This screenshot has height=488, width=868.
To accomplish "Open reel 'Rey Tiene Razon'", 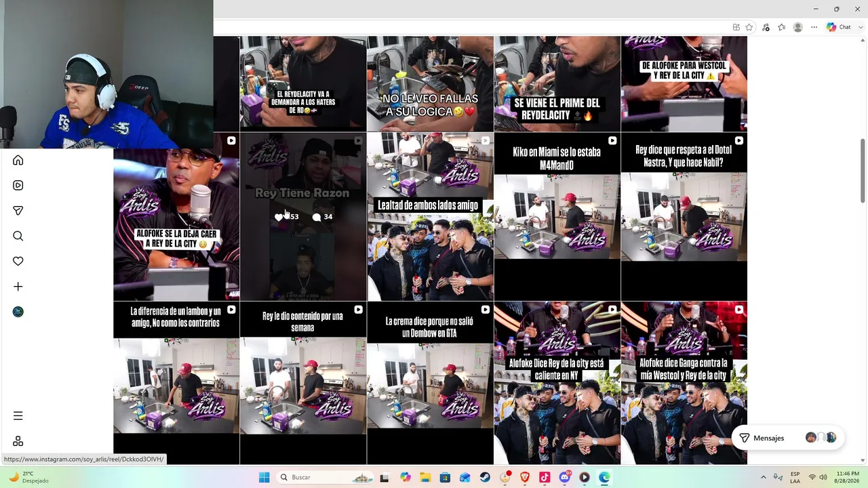I will point(303,217).
